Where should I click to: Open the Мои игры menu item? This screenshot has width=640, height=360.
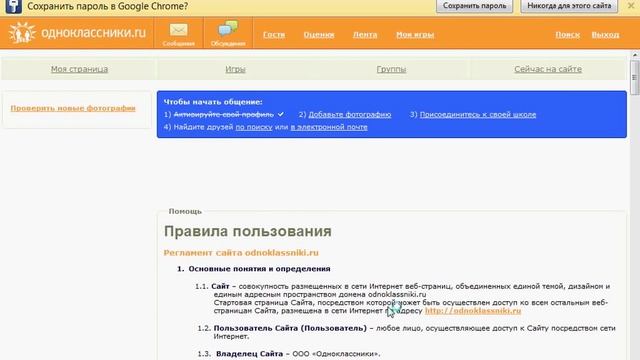pos(415,35)
